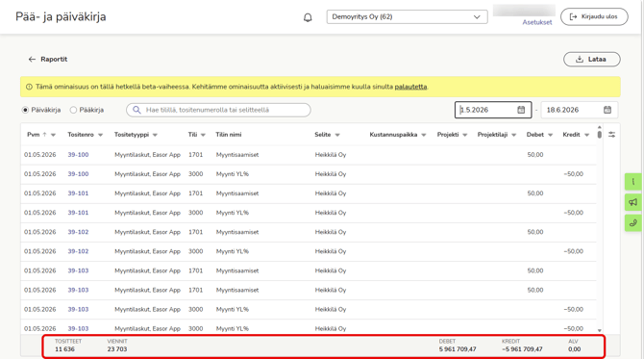Click the green link side tab

[x=632, y=223]
